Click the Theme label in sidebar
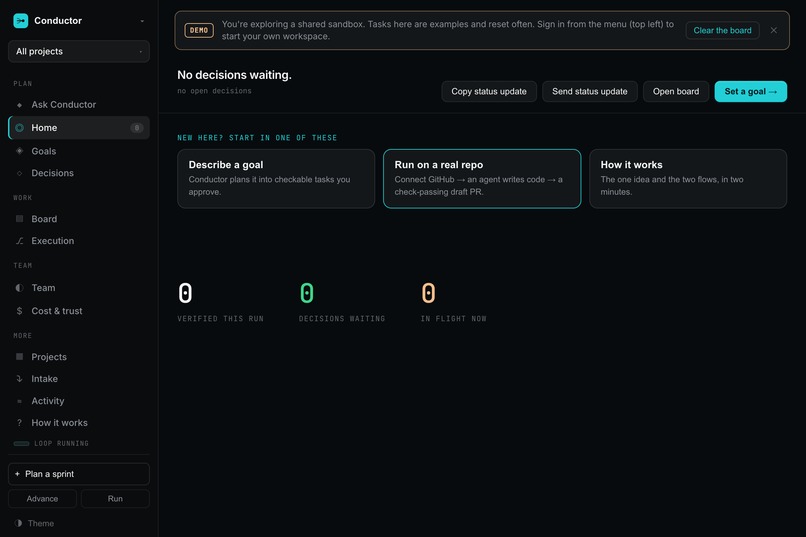This screenshot has width=806, height=537. 41,523
